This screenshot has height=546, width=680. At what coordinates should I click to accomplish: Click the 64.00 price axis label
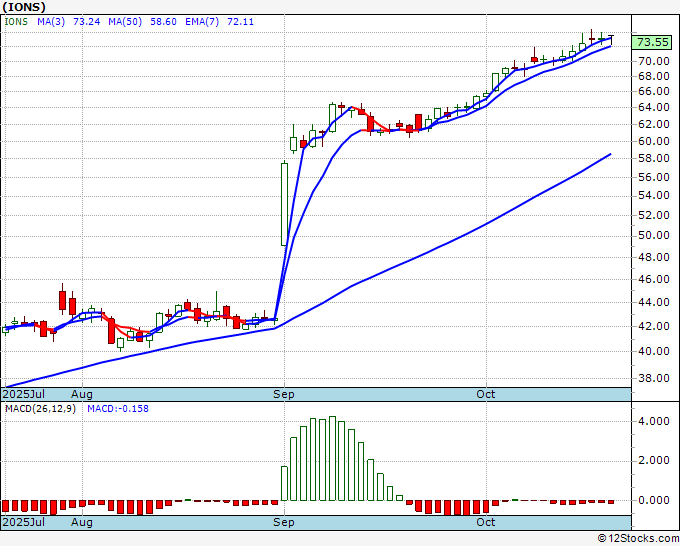pos(653,107)
